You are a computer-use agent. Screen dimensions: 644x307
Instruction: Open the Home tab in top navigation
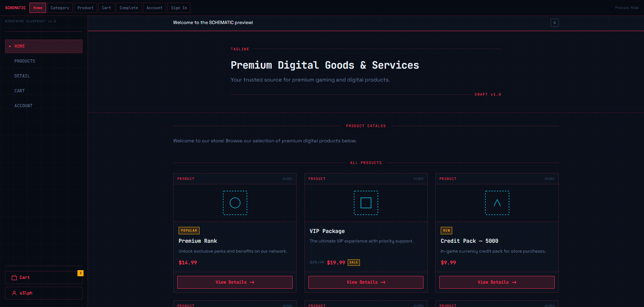pyautogui.click(x=38, y=8)
